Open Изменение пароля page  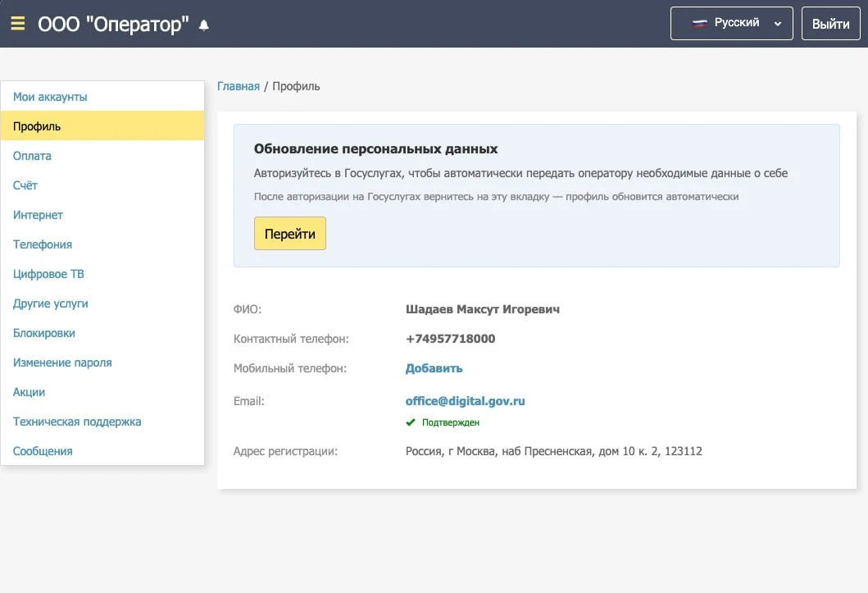[102, 362]
